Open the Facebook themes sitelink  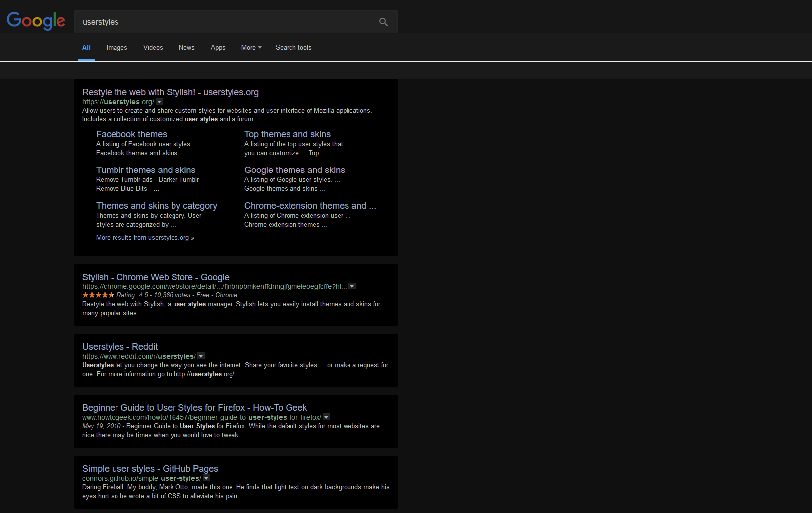tap(131, 134)
